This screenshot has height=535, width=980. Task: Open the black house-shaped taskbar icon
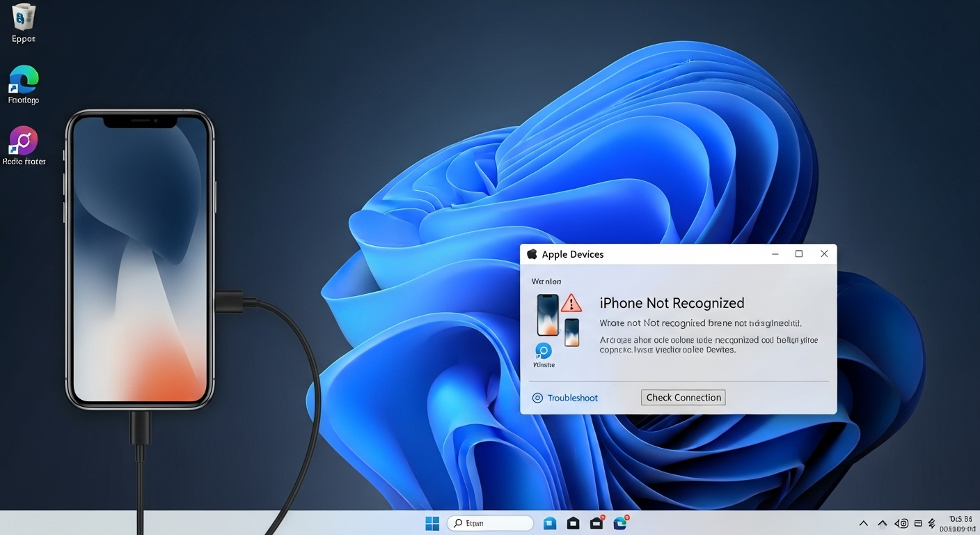tap(573, 523)
